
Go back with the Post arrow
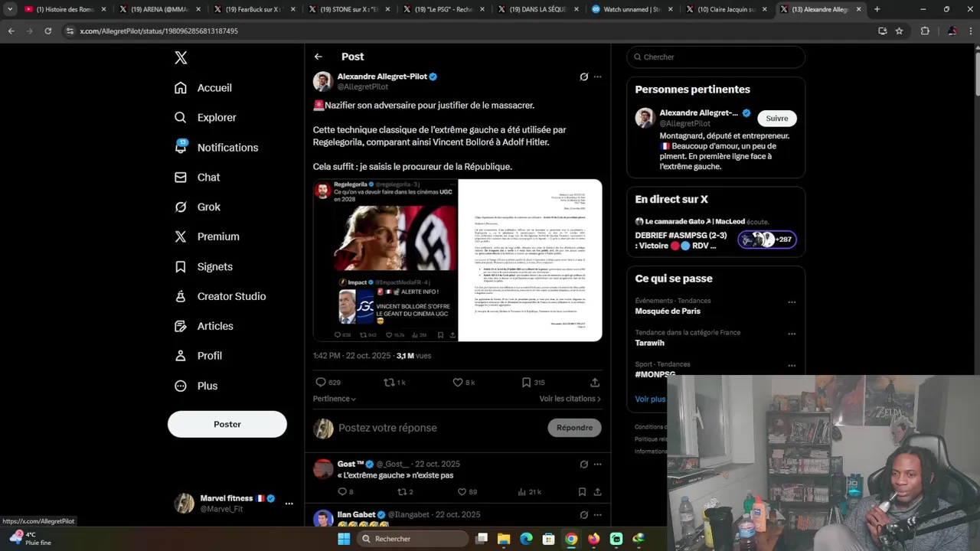[318, 57]
